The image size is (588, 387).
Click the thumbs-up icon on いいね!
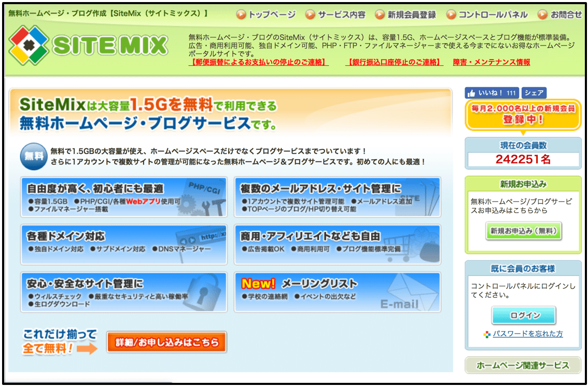coord(471,93)
